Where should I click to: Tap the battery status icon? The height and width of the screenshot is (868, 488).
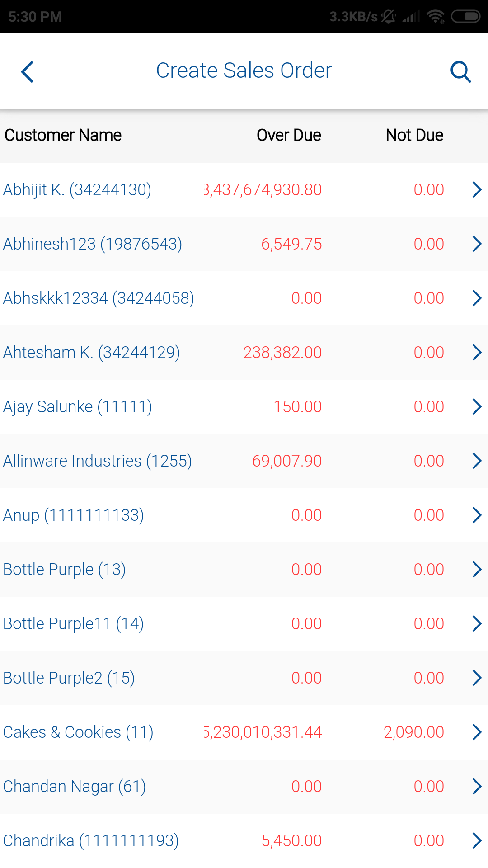click(466, 17)
